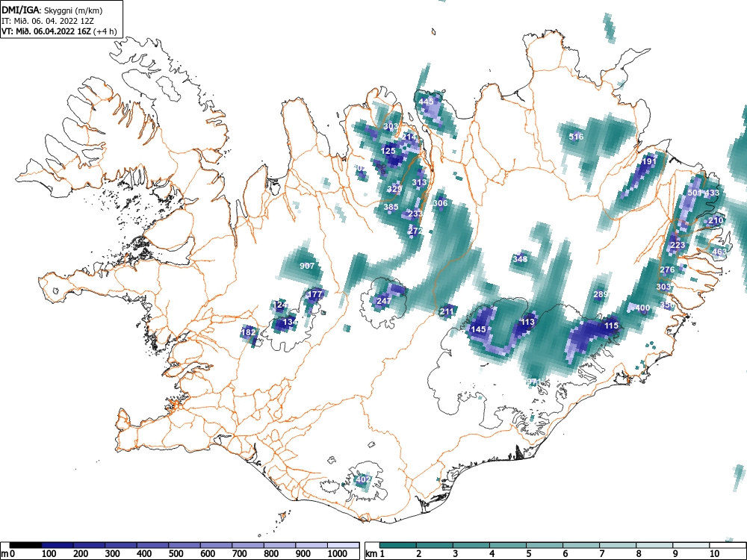
Task: Click legend swatch between 500 and 600
Action: point(185,545)
